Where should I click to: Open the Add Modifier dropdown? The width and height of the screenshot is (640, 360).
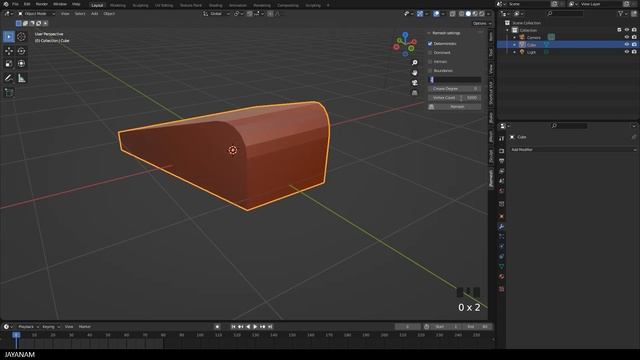point(573,150)
